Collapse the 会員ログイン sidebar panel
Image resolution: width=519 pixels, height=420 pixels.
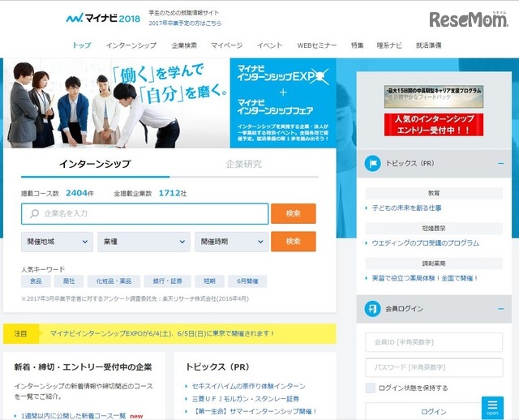[x=501, y=309]
